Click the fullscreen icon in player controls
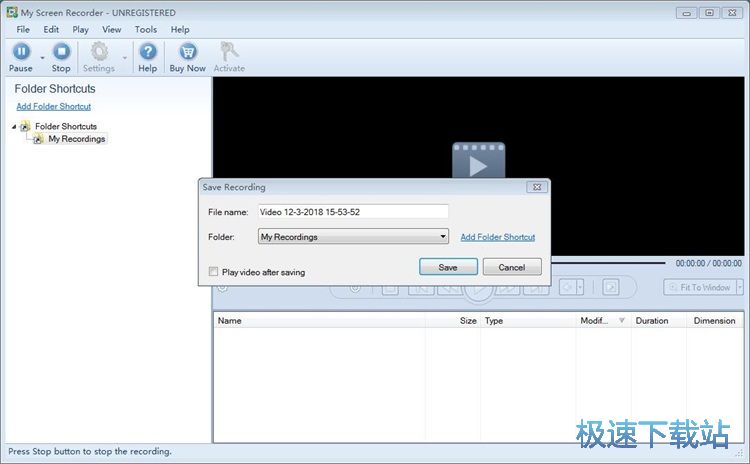 tap(611, 287)
